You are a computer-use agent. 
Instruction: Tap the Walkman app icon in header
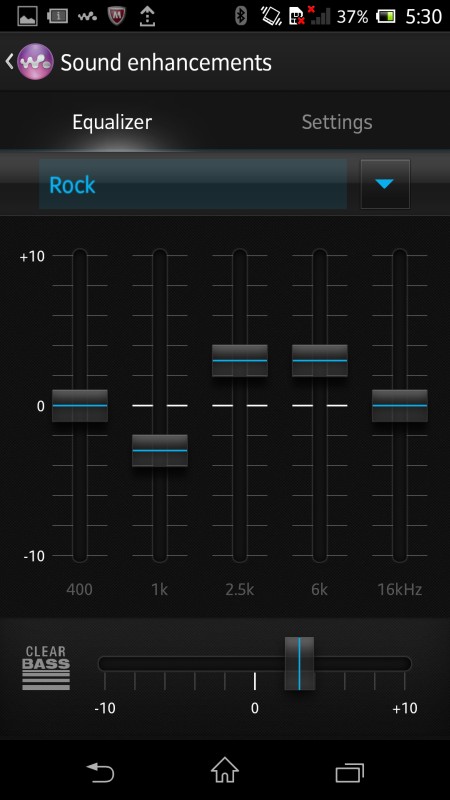point(35,62)
